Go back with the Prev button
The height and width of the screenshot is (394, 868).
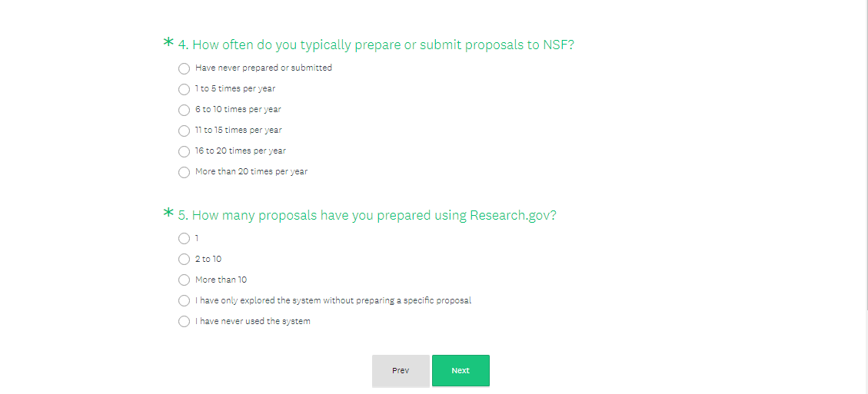401,371
